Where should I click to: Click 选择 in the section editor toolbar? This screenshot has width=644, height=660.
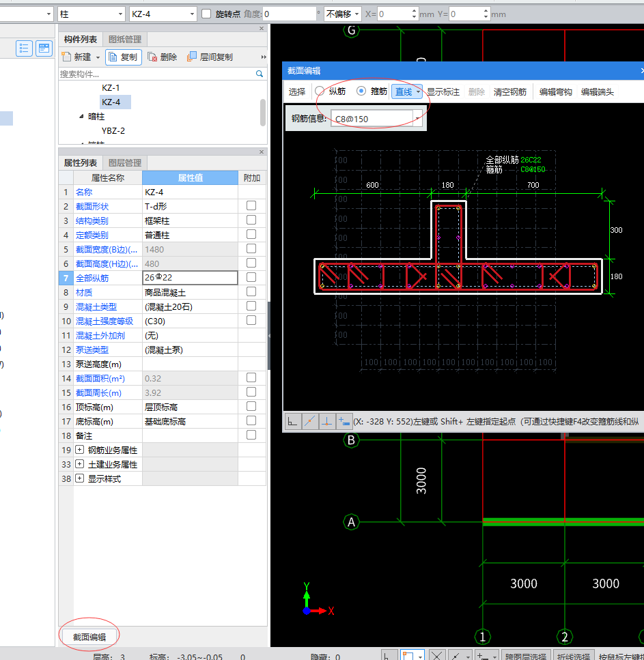click(x=297, y=91)
